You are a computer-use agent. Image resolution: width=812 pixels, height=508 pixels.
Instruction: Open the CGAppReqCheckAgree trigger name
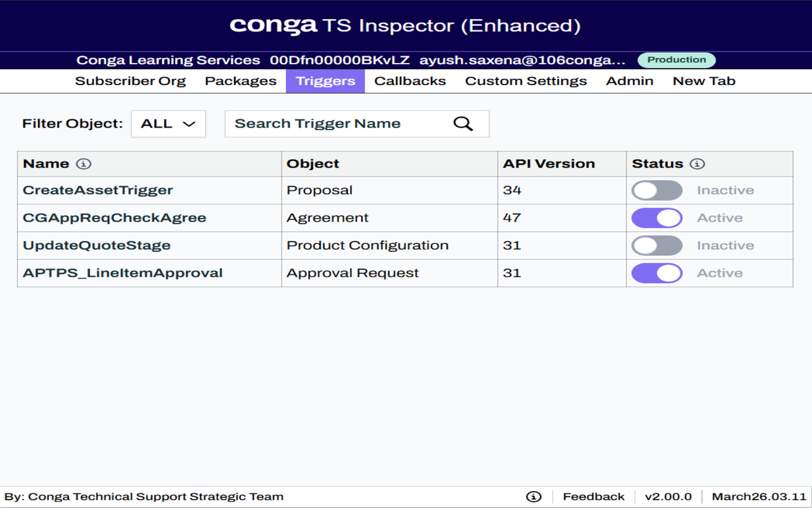(x=115, y=218)
